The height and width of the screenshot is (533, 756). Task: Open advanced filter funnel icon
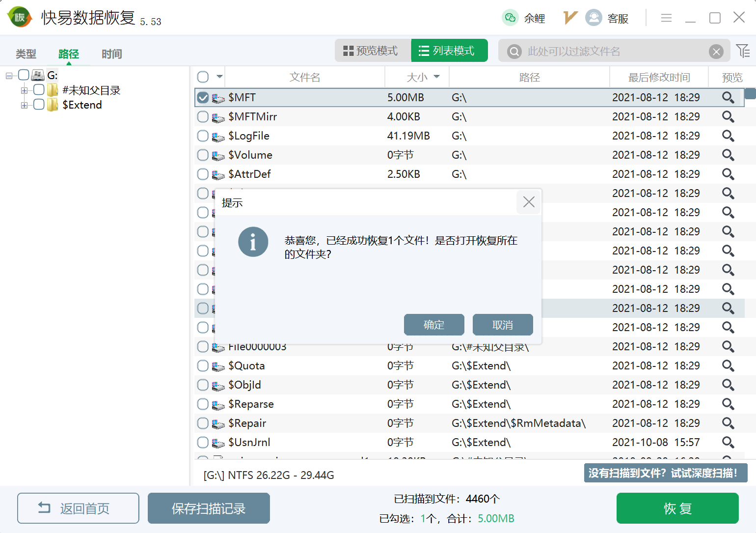[x=743, y=51]
